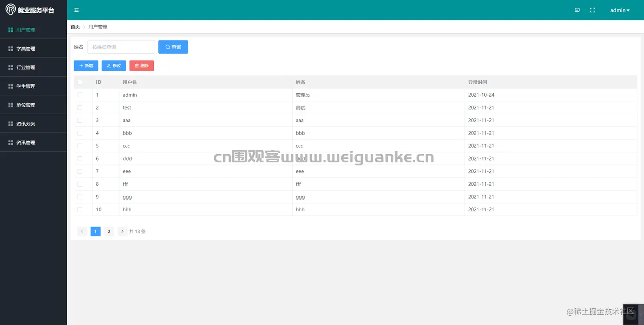
Task: Check the ccc row checkbox
Action: pyautogui.click(x=80, y=146)
